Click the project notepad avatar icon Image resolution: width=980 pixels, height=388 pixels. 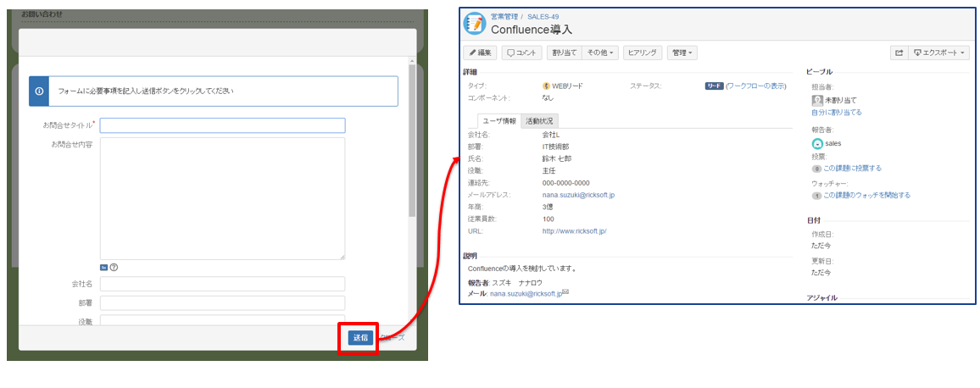[x=475, y=23]
